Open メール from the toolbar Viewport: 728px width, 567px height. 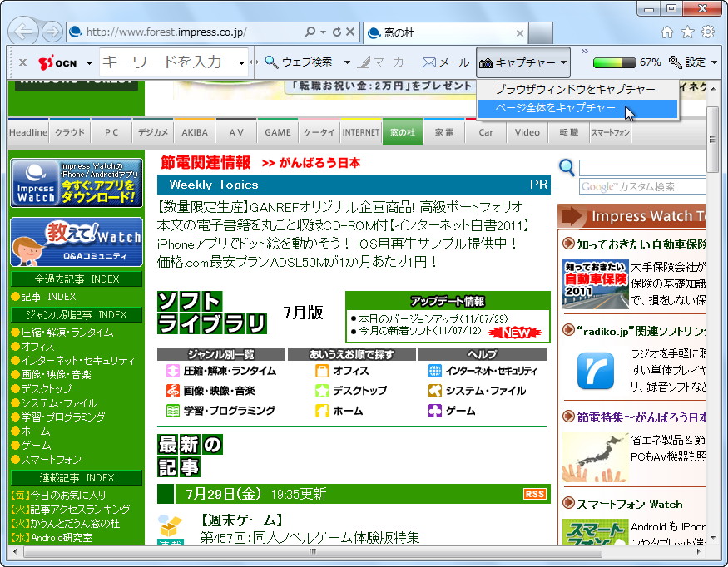point(446,62)
